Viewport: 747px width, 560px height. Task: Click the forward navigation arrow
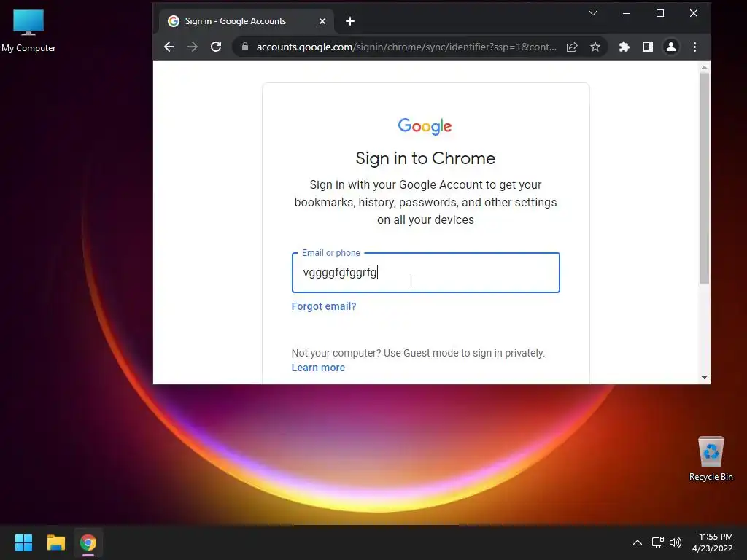point(193,47)
